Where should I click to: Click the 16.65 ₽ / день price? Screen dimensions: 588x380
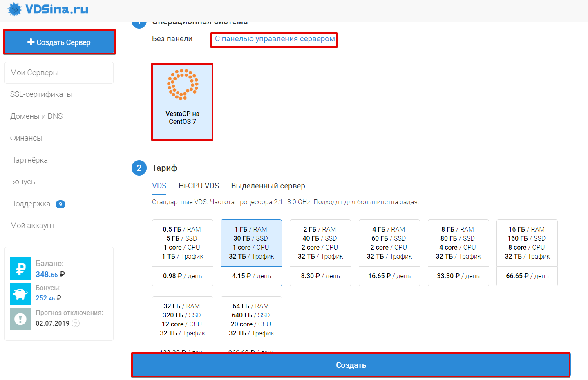(389, 276)
